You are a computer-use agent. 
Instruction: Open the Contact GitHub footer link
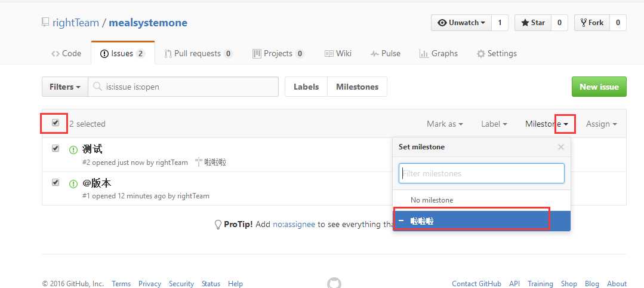(476, 283)
